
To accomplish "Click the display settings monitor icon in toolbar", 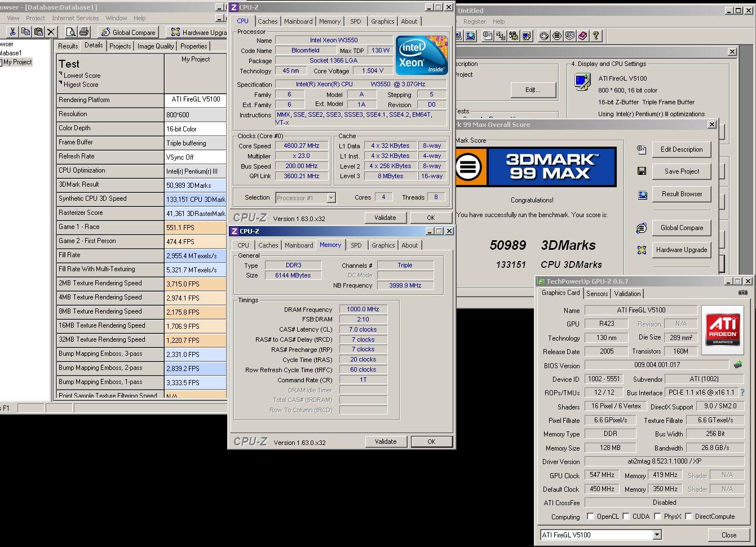I will coord(527,36).
